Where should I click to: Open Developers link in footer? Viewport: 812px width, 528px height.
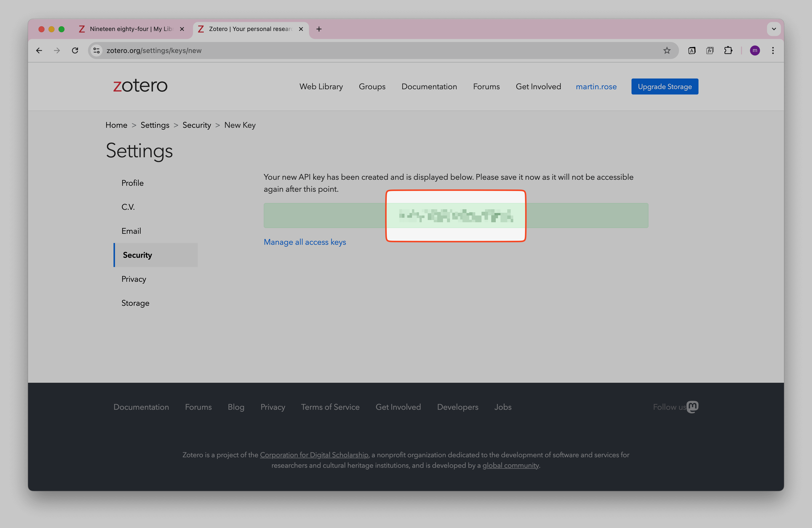point(457,407)
